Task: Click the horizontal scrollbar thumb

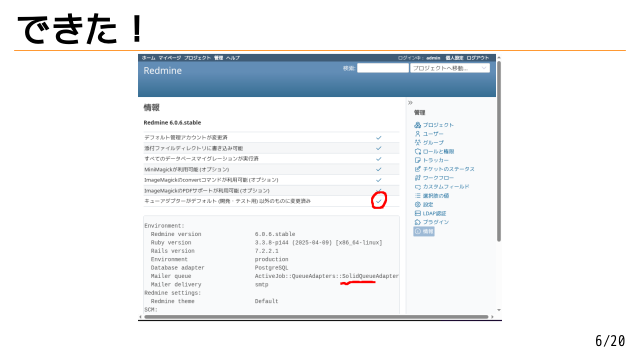Action: 316,317
